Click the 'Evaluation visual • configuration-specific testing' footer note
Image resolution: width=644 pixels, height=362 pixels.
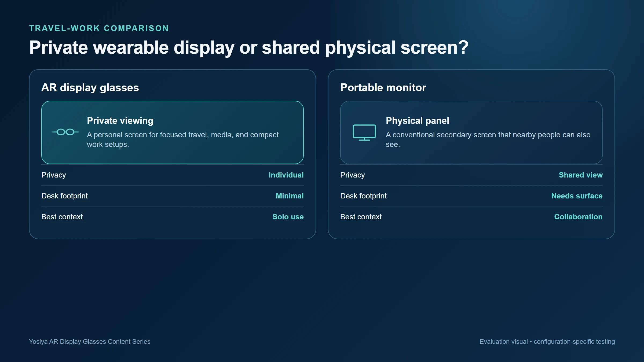coord(547,342)
